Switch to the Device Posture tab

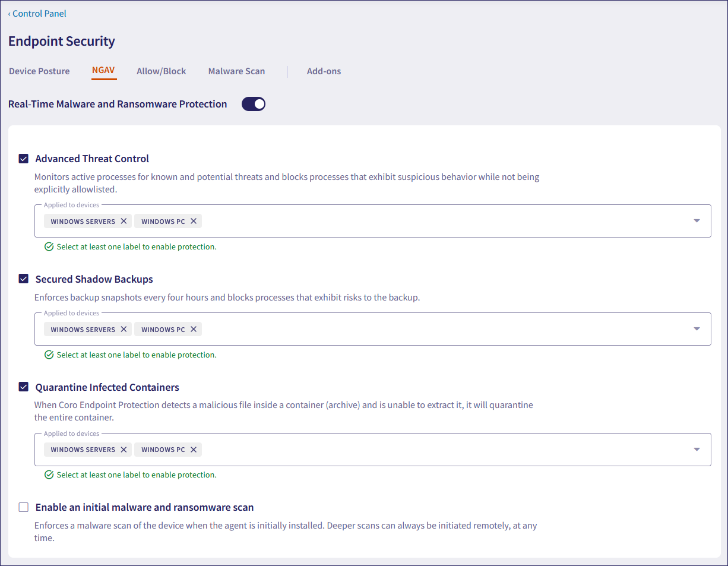pyautogui.click(x=39, y=71)
